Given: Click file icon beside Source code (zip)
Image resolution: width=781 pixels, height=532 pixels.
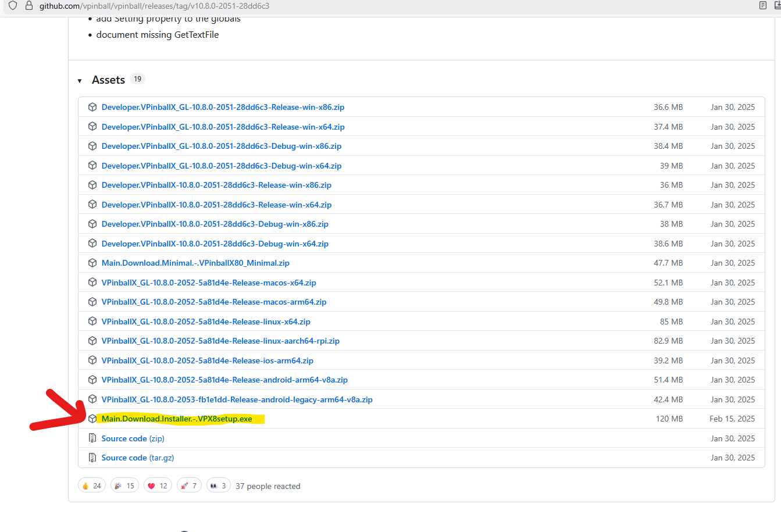Looking at the screenshot, I should coord(92,438).
